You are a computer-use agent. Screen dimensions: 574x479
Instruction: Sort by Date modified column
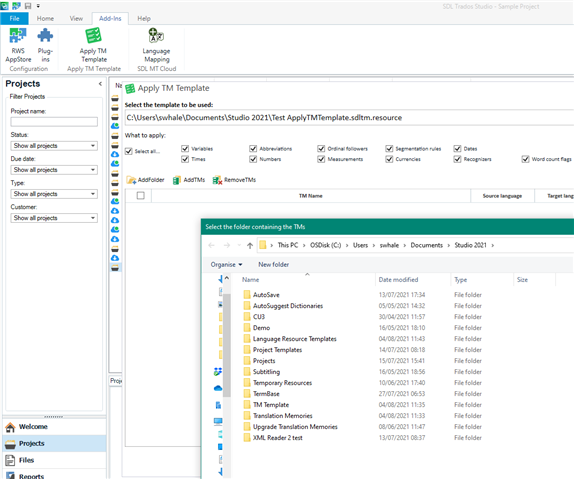398,280
